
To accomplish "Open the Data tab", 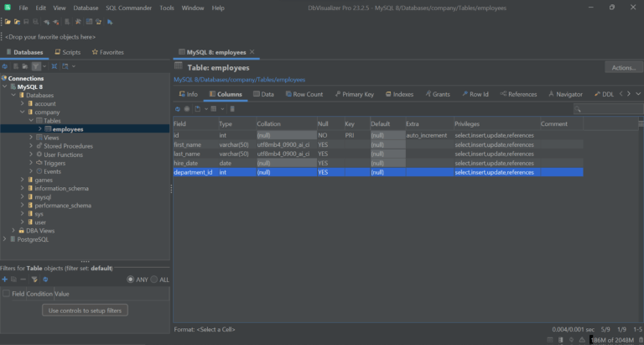I will tap(263, 94).
